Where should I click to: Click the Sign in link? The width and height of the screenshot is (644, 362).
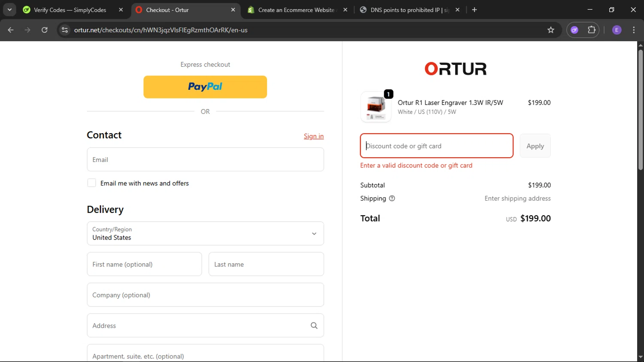(x=314, y=136)
